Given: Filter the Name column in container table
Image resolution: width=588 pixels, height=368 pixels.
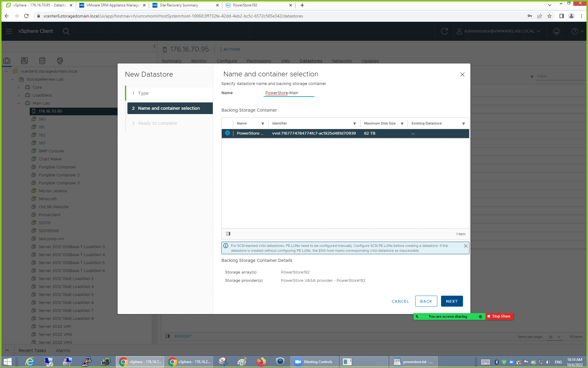Looking at the screenshot, I should point(263,124).
